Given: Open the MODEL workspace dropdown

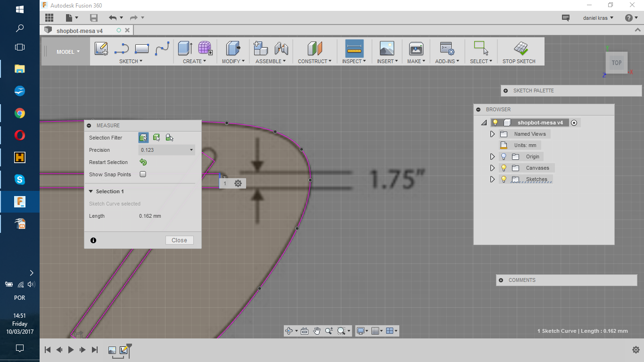Looking at the screenshot, I should (x=68, y=52).
